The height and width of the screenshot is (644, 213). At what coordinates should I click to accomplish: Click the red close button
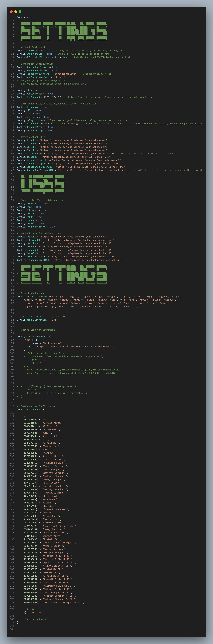[11, 11]
